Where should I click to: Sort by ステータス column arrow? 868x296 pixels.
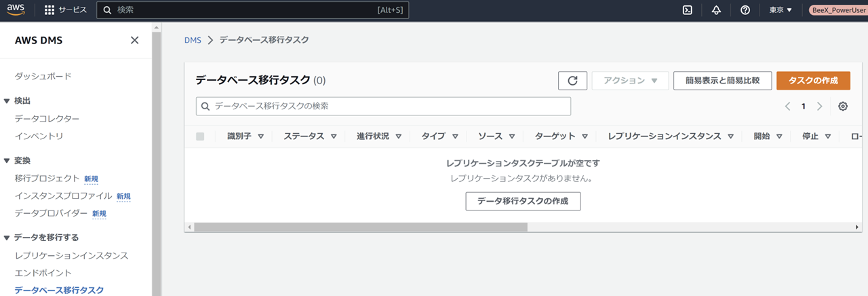[334, 136]
